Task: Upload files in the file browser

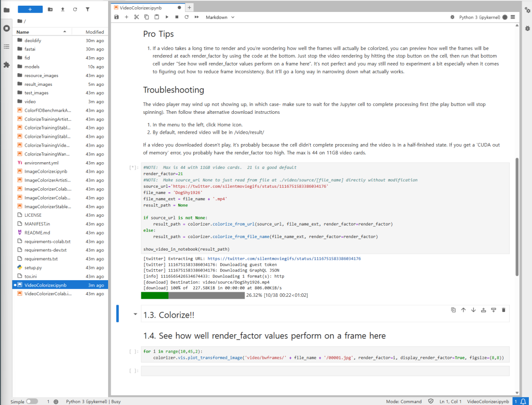Action: click(x=62, y=9)
